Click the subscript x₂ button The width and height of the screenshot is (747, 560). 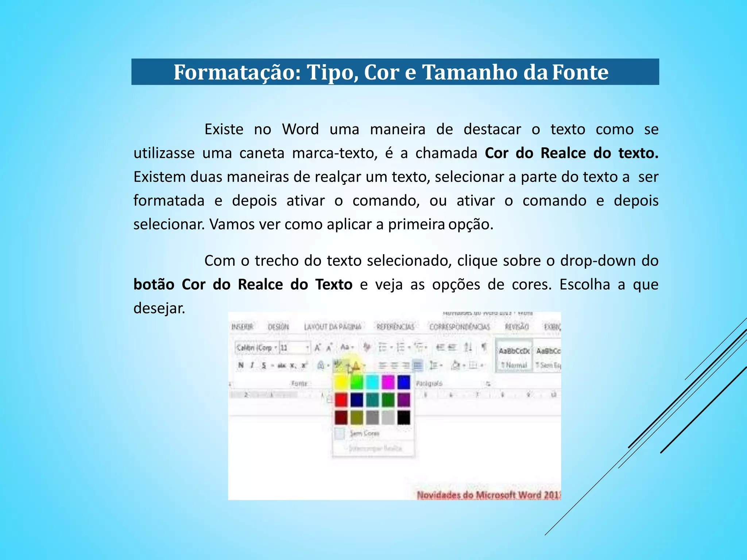[293, 366]
